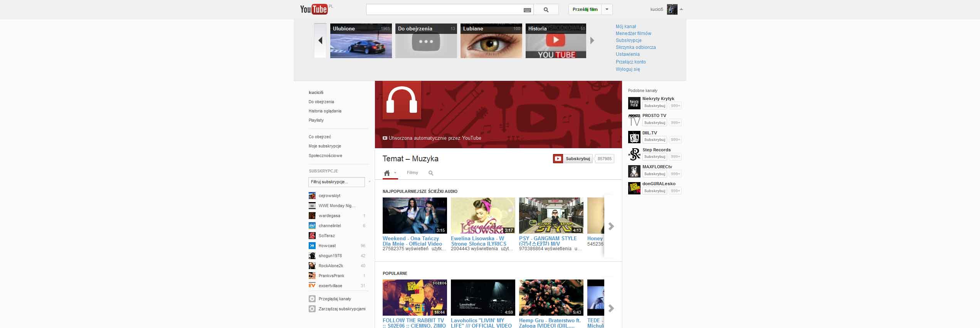Open Menedżer filmów
Image resolution: width=980 pixels, height=328 pixels.
[x=634, y=33]
